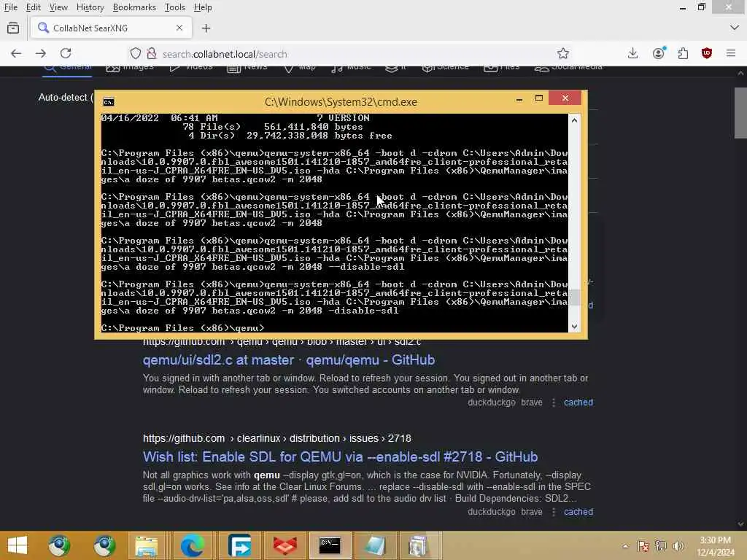The height and width of the screenshot is (560, 747).
Task: Open the first globe browser taskbar icon
Action: pos(59,545)
